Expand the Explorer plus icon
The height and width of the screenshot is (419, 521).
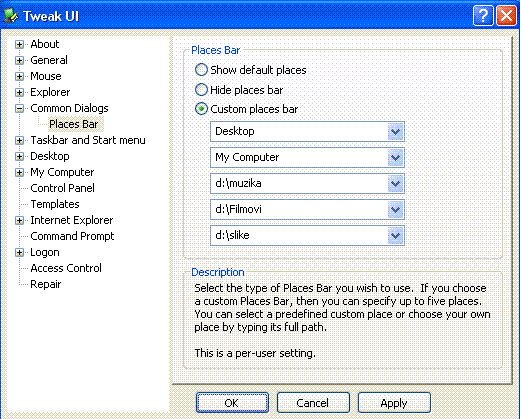click(19, 92)
